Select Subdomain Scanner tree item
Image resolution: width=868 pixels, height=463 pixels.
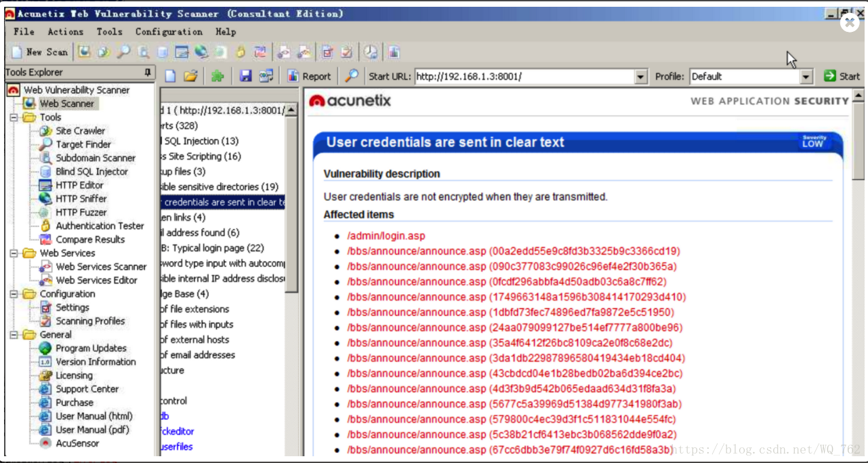(96, 157)
